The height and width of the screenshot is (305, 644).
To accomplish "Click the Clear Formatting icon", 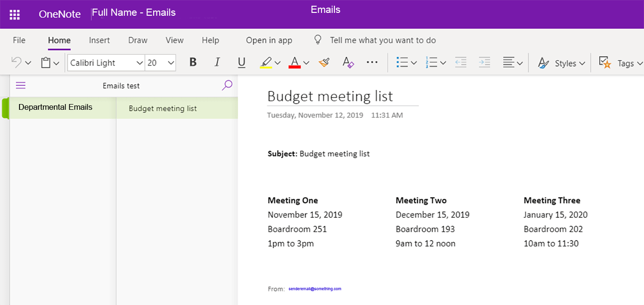I will pyautogui.click(x=348, y=63).
